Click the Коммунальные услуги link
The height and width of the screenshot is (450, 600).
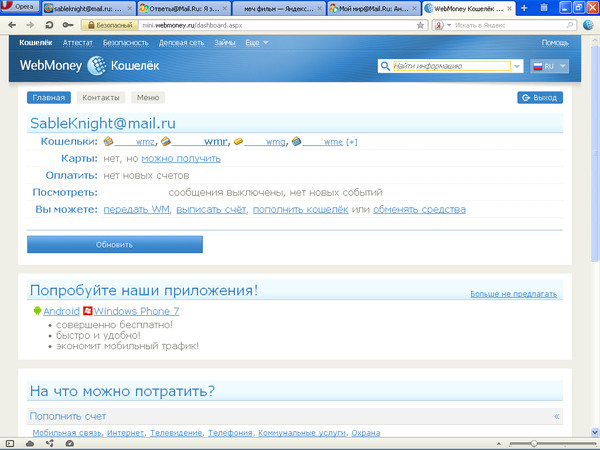[x=302, y=433]
